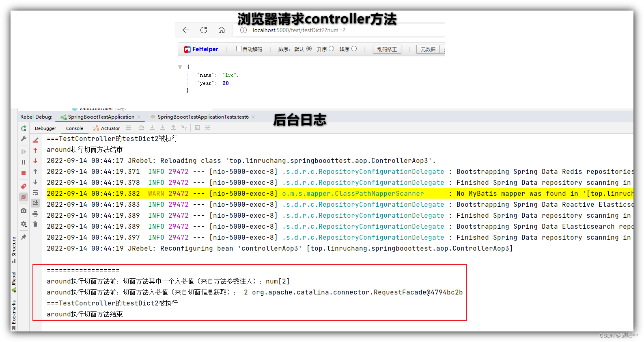Click the 'Reconfiguring bean' JRebel log line

280,249
